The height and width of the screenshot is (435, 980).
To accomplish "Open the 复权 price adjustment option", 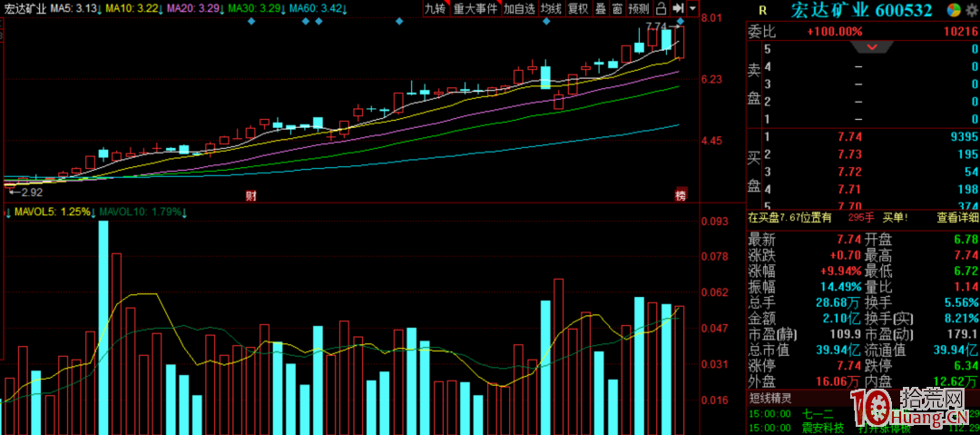I will (x=577, y=9).
